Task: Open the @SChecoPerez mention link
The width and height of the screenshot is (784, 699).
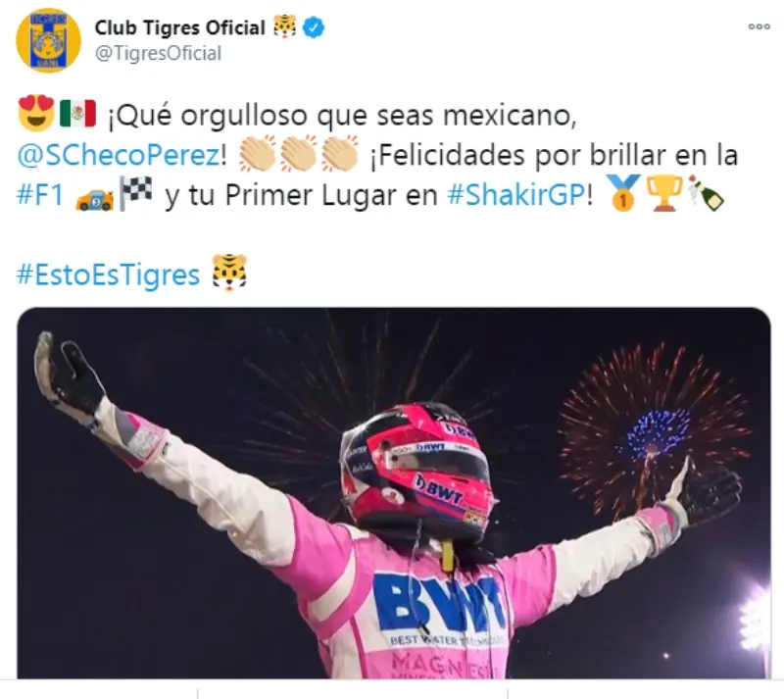Action: pos(119,155)
